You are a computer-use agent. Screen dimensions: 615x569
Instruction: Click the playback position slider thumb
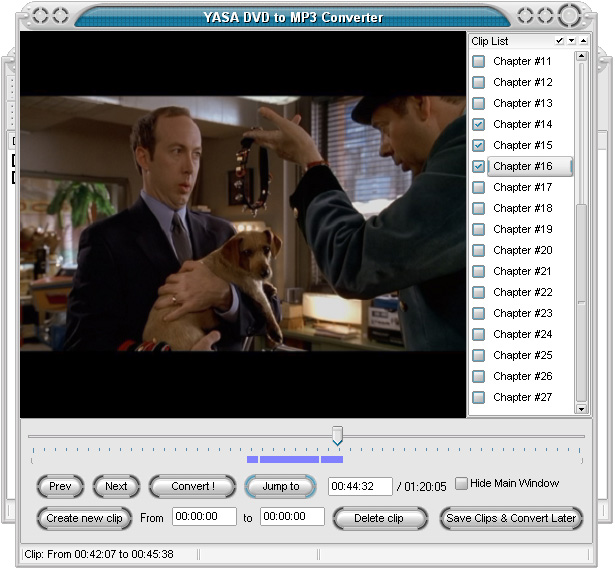(x=337, y=436)
